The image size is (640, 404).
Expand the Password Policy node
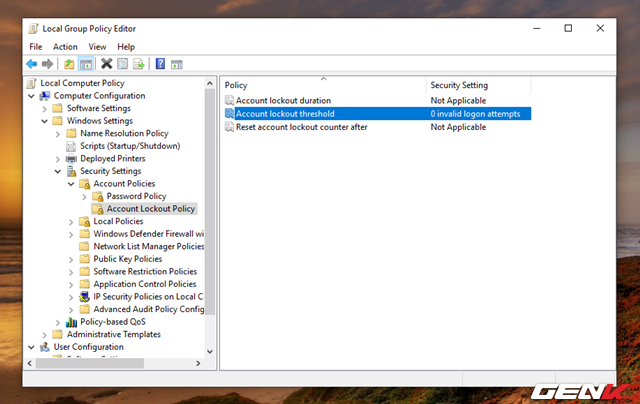(x=84, y=197)
